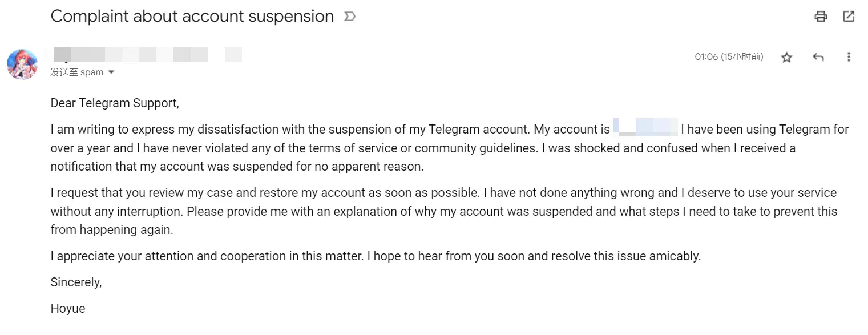Screen dimensions: 868x335
Task: Click the sender's anime avatar picture
Action: [x=22, y=64]
